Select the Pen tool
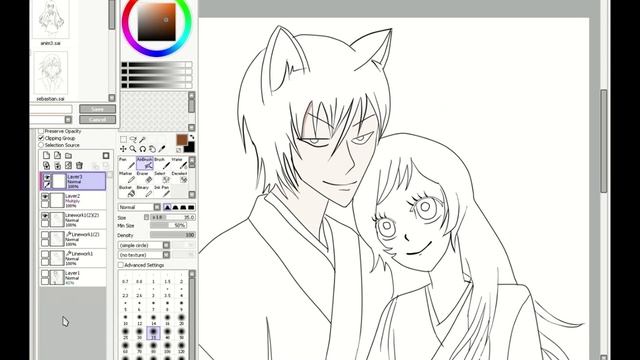This screenshot has height=360, width=640. tap(126, 163)
